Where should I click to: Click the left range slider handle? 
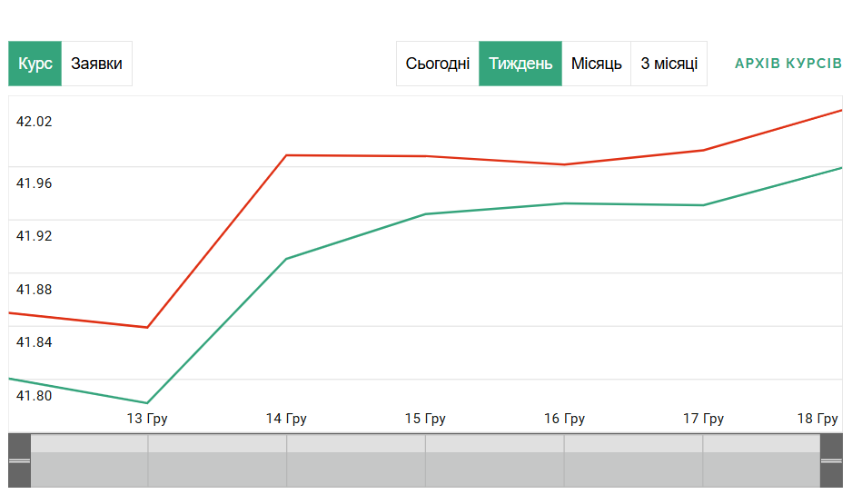click(19, 460)
